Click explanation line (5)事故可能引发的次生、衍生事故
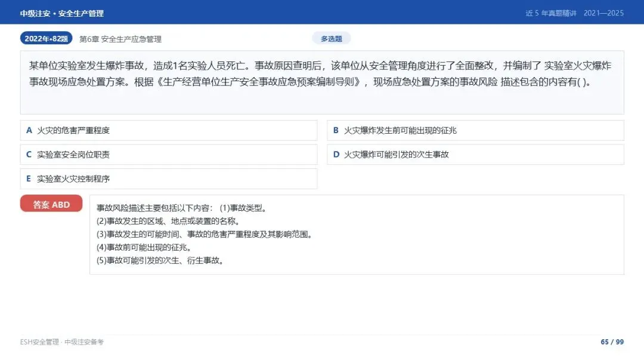The width and height of the screenshot is (644, 363). point(160,261)
